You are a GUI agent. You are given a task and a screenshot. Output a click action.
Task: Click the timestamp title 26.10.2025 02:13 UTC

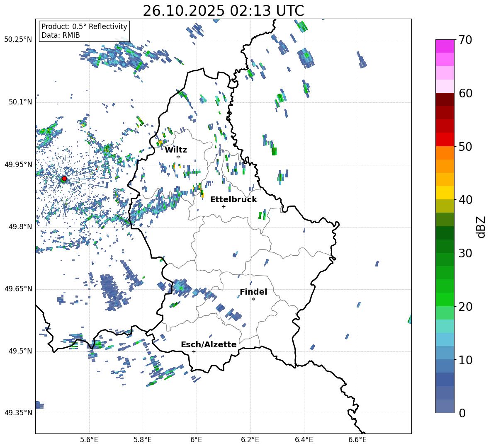click(x=223, y=11)
